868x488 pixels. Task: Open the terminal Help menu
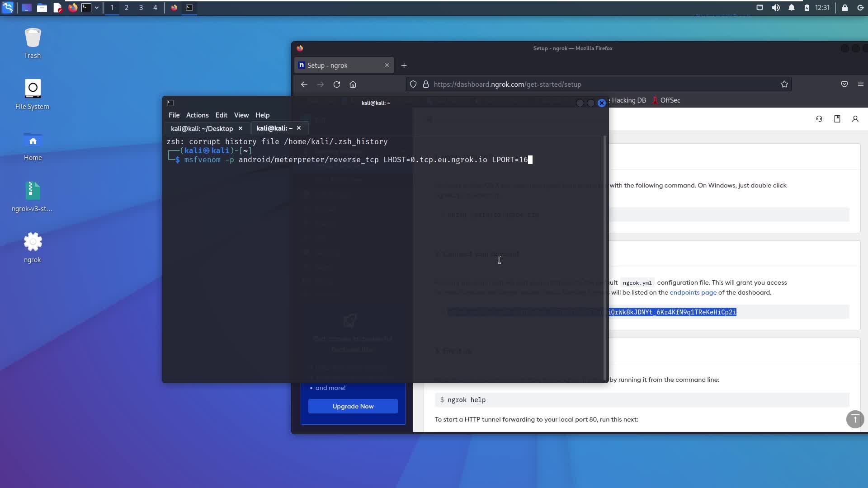click(262, 115)
